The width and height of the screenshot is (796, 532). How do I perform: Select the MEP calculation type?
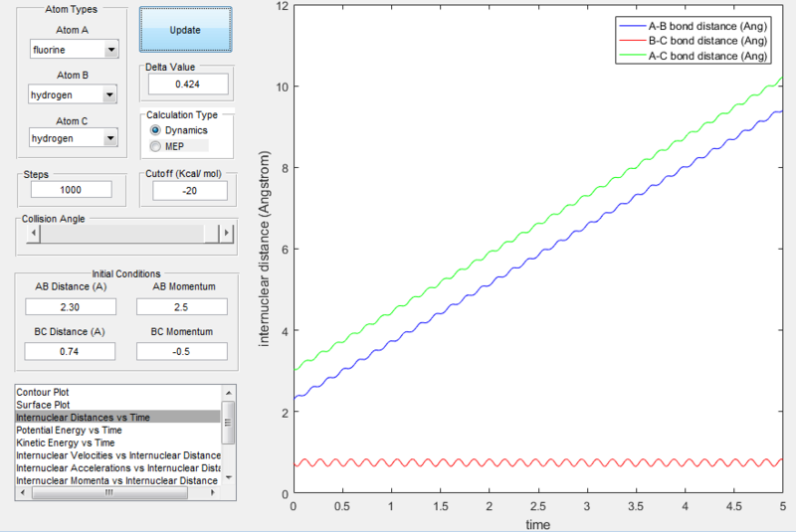tap(156, 146)
